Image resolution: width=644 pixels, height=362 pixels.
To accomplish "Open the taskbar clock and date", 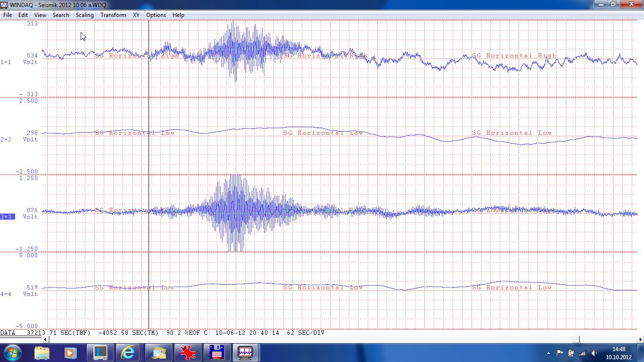I will pyautogui.click(x=619, y=353).
